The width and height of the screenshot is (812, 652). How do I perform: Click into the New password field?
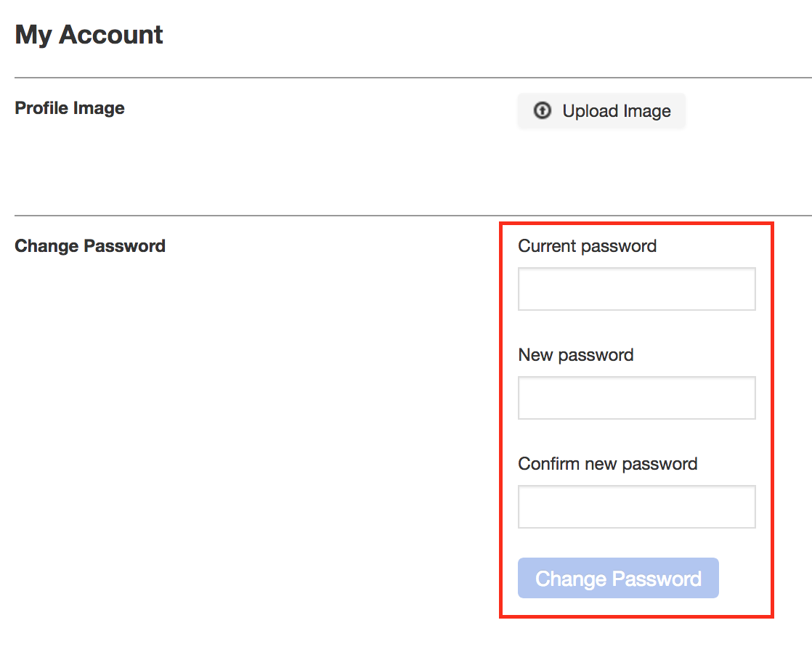[636, 398]
